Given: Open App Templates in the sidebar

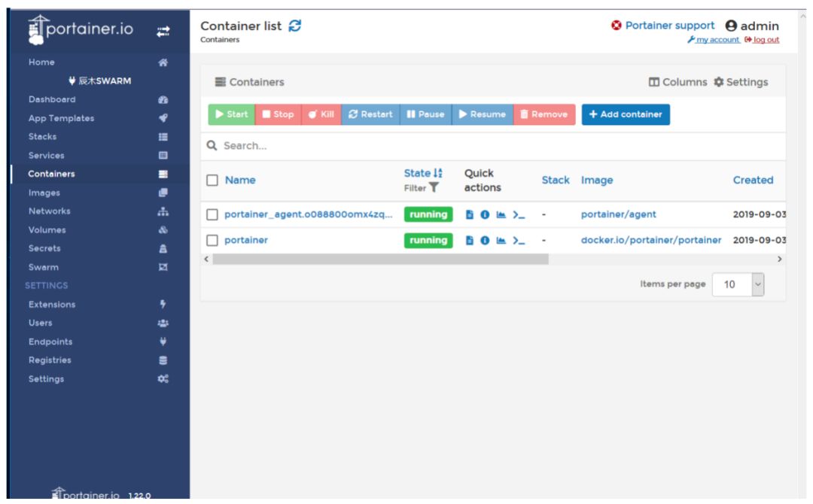Looking at the screenshot, I should point(61,118).
